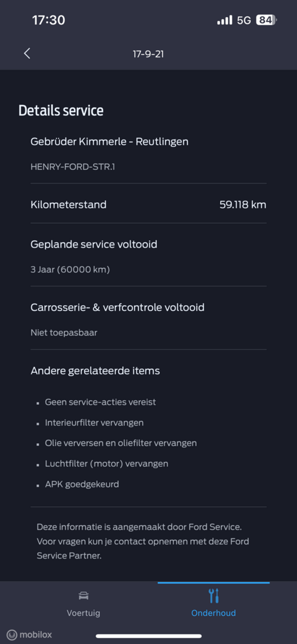Switch to the Onderhoud tab
Screen dimensions: 297x644
(214, 603)
